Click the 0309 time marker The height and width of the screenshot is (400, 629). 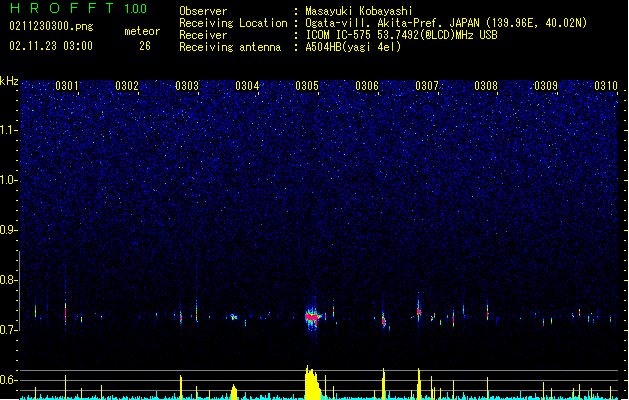(x=546, y=85)
